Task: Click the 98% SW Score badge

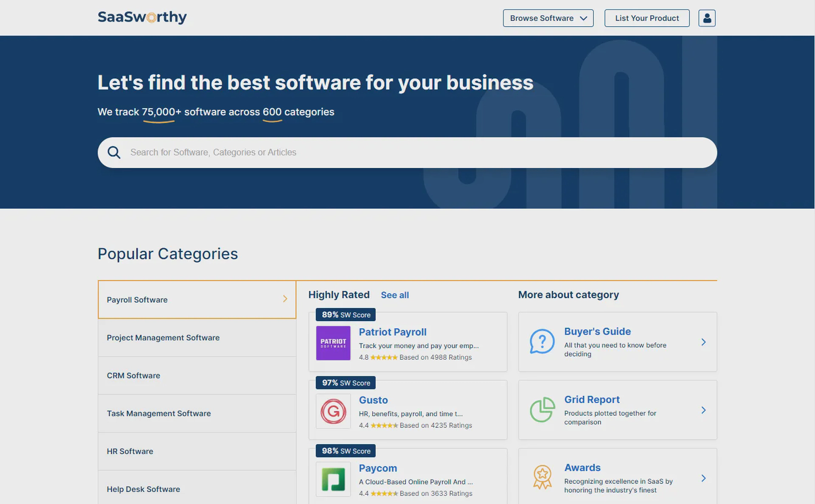Action: click(346, 451)
